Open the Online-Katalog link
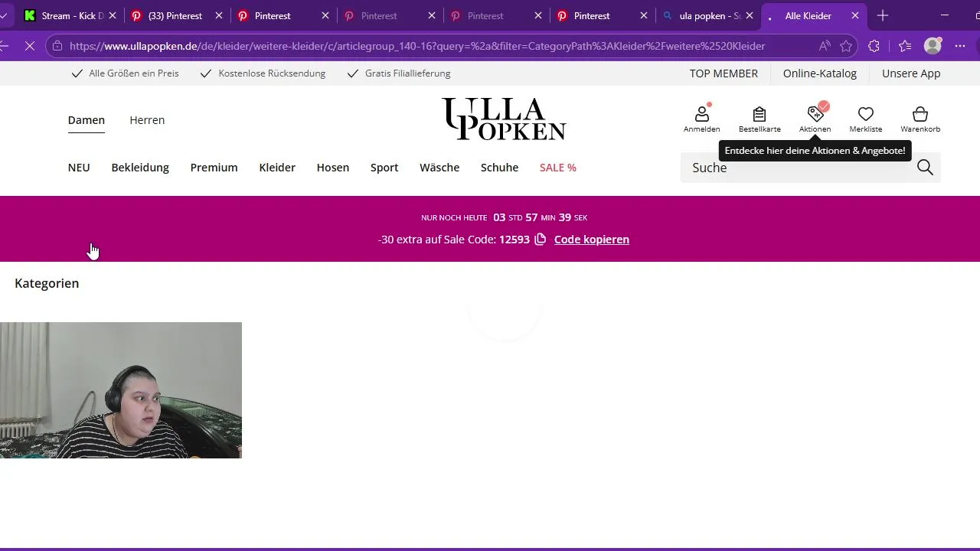 tap(820, 73)
